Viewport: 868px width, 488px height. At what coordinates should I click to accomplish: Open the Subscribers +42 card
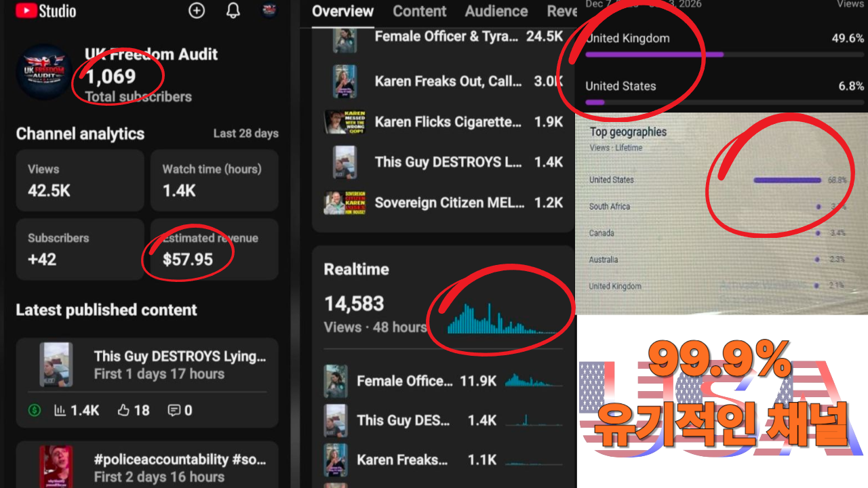point(80,249)
